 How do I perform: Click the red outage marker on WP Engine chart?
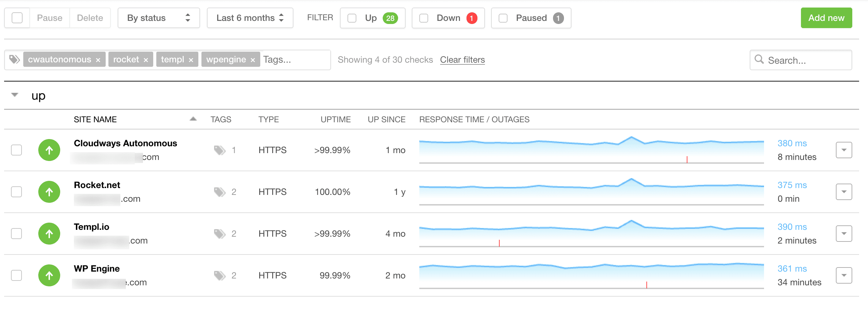tap(647, 285)
